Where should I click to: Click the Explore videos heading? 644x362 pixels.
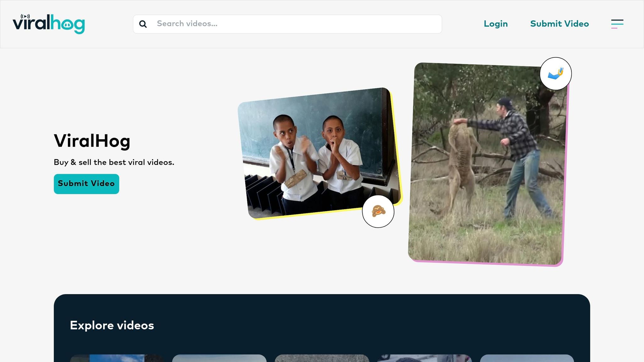coord(112,325)
